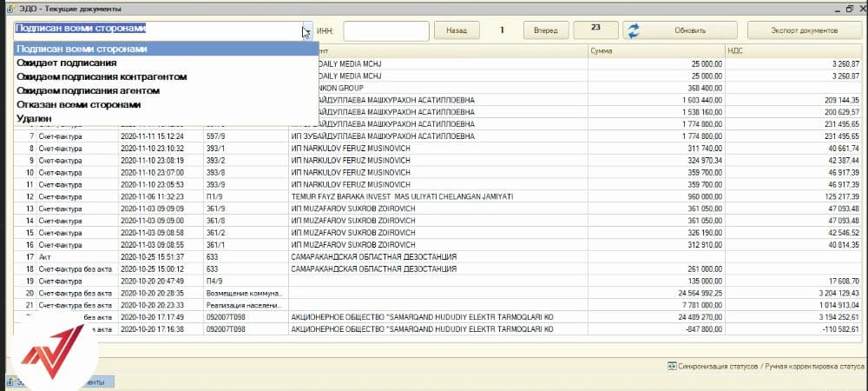Click the total pages field showing 23

[595, 29]
